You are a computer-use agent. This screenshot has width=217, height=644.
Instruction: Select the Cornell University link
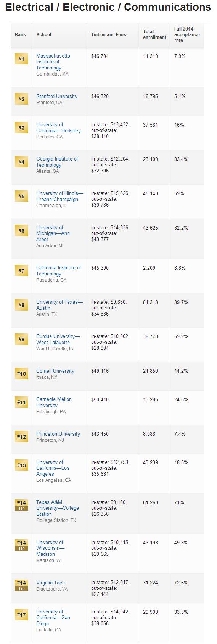pos(55,371)
